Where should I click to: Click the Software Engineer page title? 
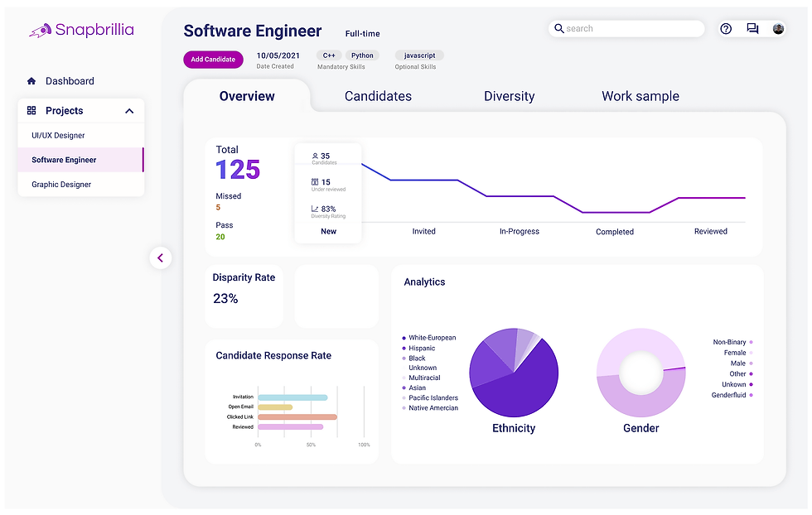[253, 31]
